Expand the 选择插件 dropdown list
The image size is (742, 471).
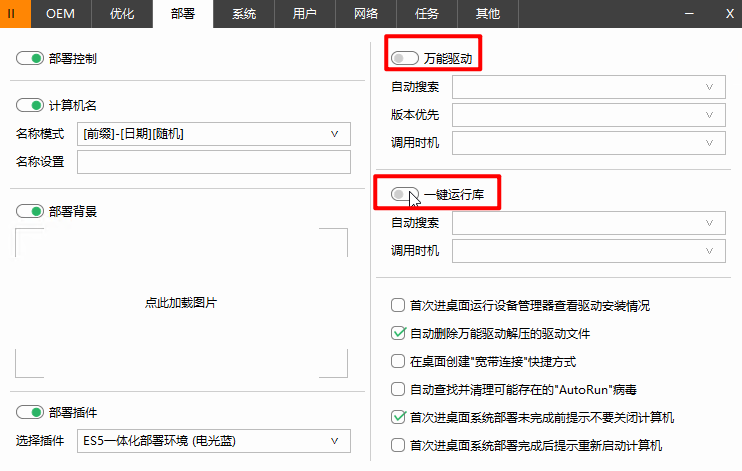click(213, 441)
